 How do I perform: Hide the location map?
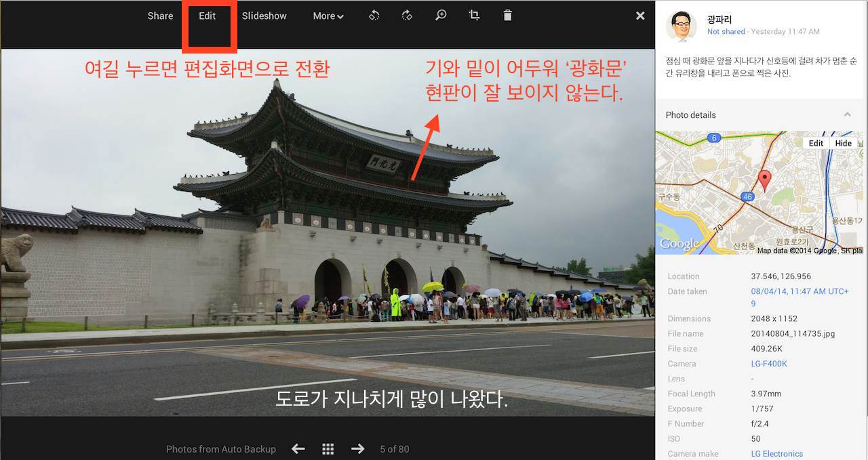(843, 143)
